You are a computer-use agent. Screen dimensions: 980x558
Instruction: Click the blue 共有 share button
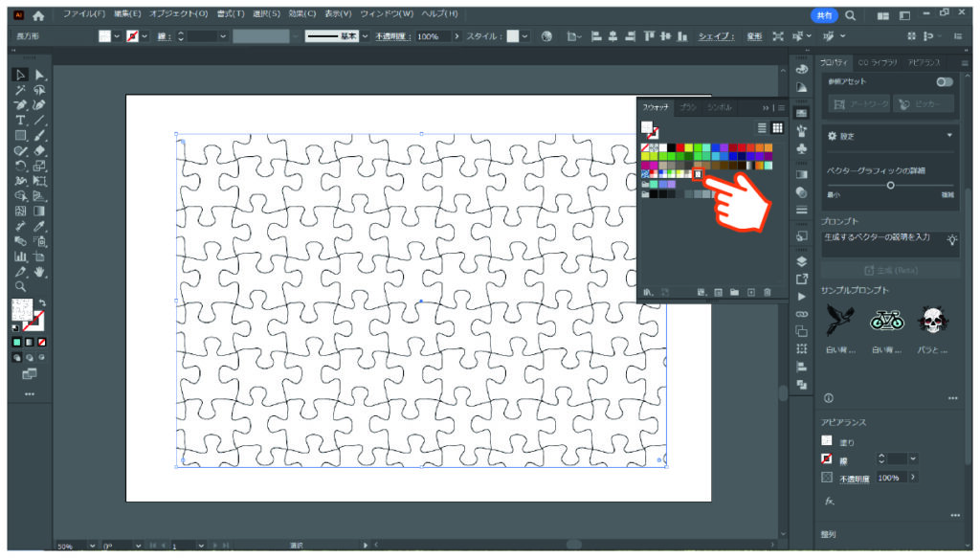click(x=824, y=15)
